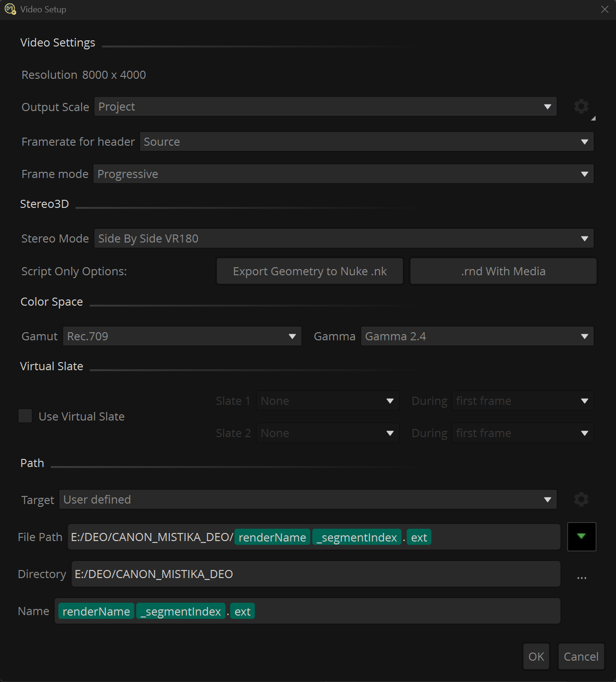This screenshot has width=616, height=682.
Task: Change the Gamut Rec.709 dropdown
Action: pos(182,336)
